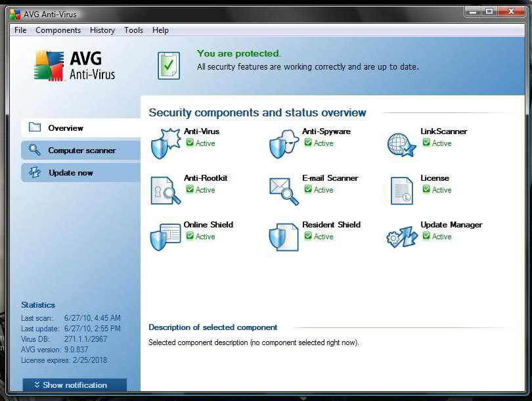Open the Anti-Spyware spy shield icon
532x401 pixels.
[x=284, y=144]
